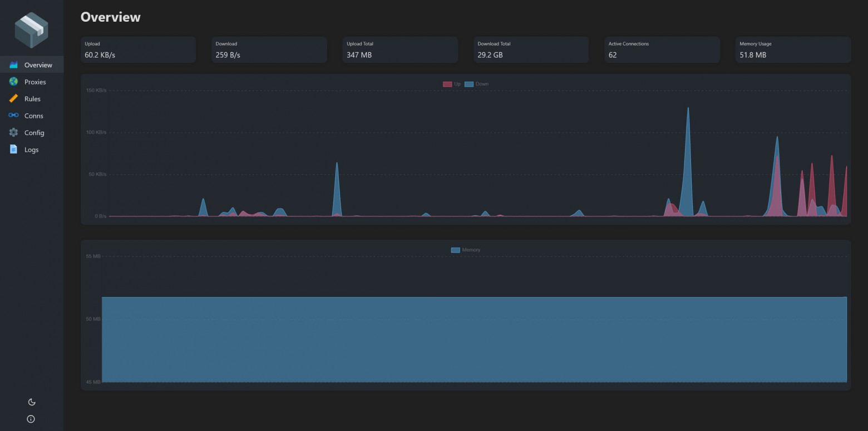Viewport: 868px width, 431px height.
Task: Open settings via the Config gear icon
Action: click(x=13, y=132)
